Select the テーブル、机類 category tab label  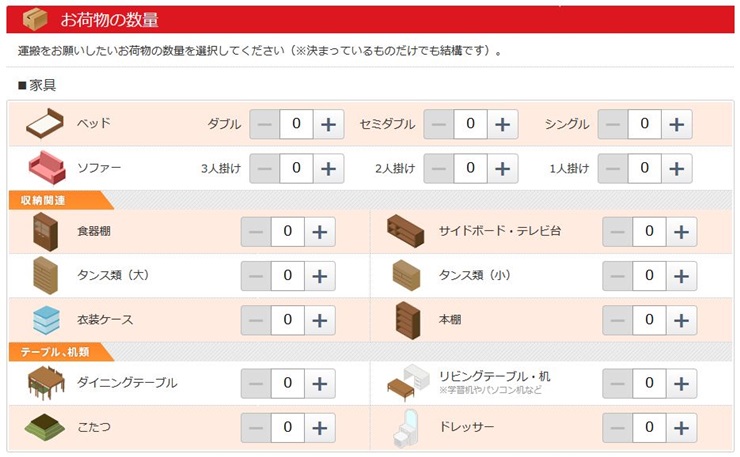pyautogui.click(x=55, y=352)
